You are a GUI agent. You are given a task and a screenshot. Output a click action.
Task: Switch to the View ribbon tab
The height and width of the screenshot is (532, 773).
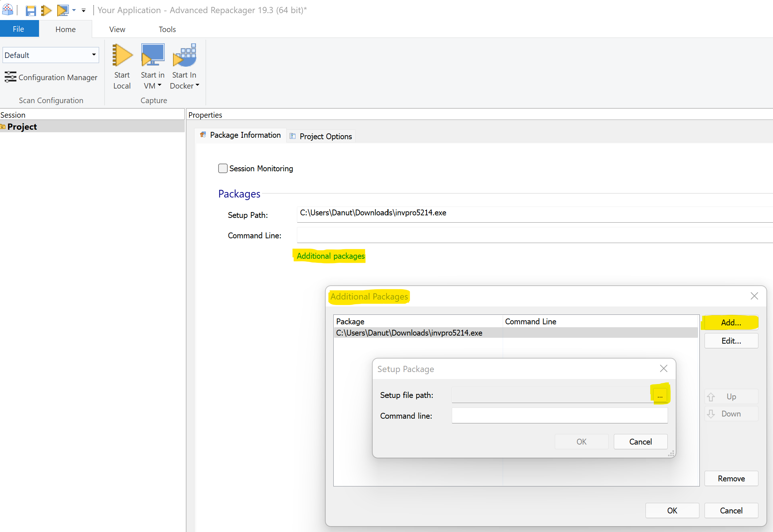117,29
